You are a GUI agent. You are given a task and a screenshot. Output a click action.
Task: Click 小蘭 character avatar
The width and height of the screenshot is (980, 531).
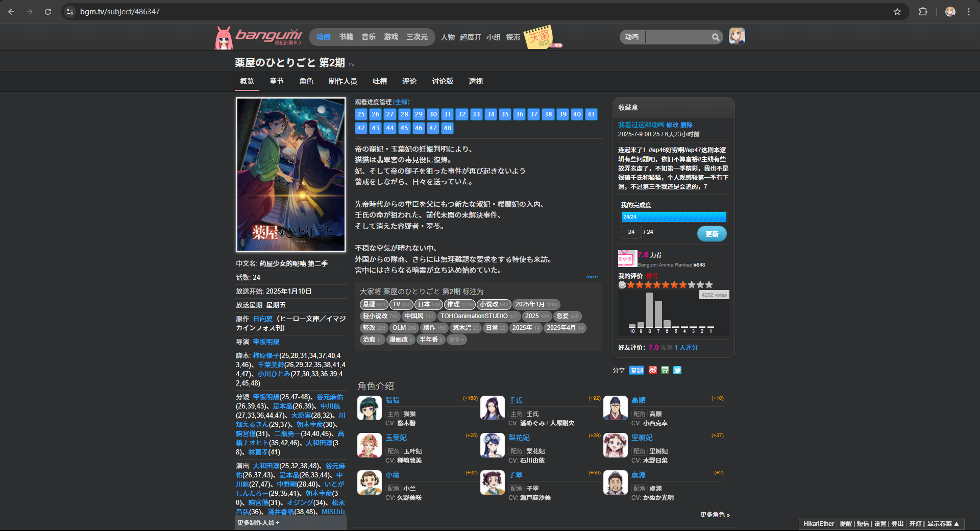(369, 482)
